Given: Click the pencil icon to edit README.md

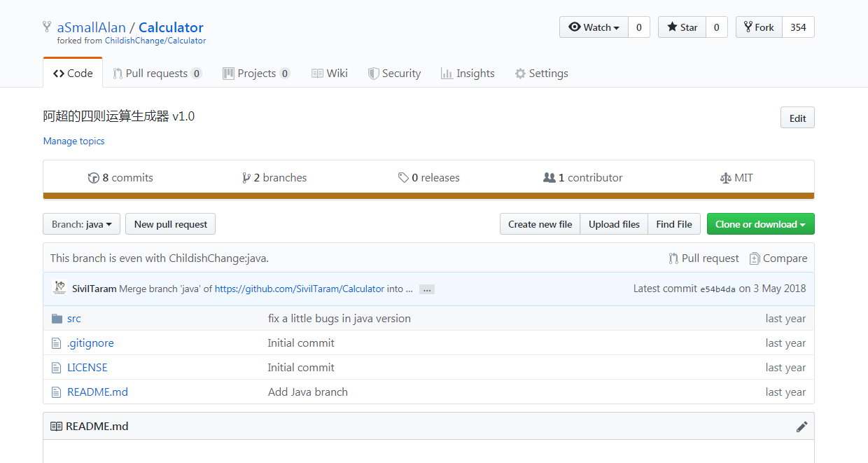Looking at the screenshot, I should click(801, 427).
